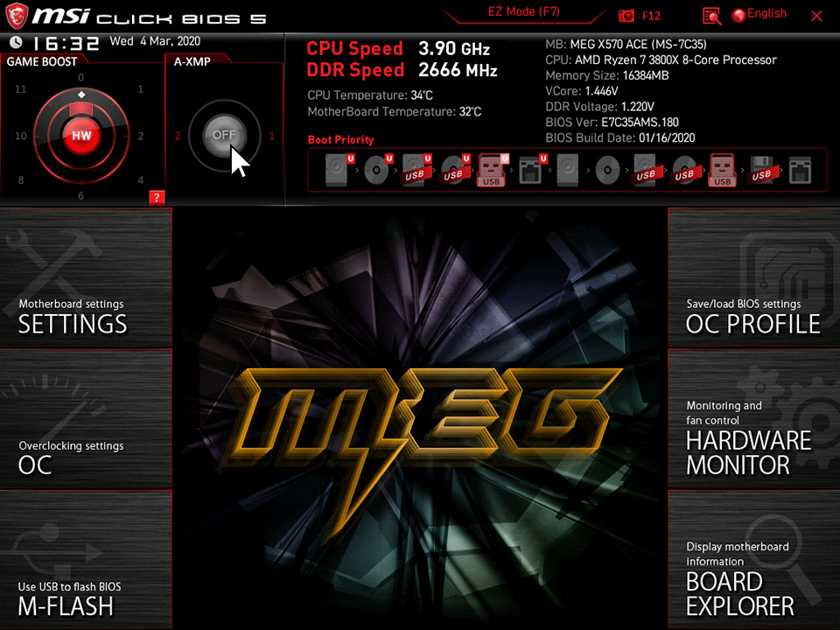Toggle the A-XMP OFF button on

(x=224, y=134)
